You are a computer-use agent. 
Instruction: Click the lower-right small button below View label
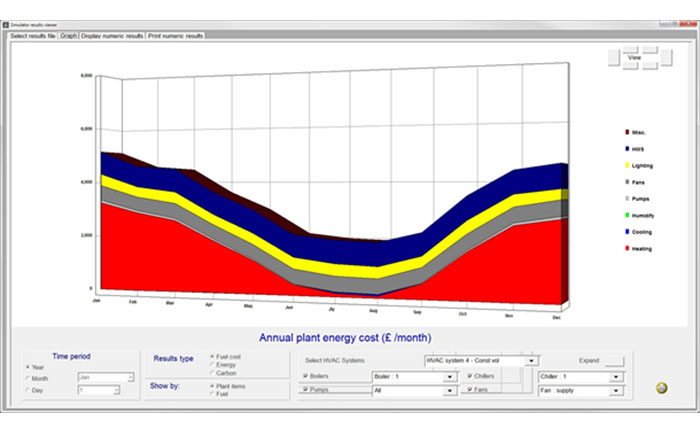pos(650,66)
